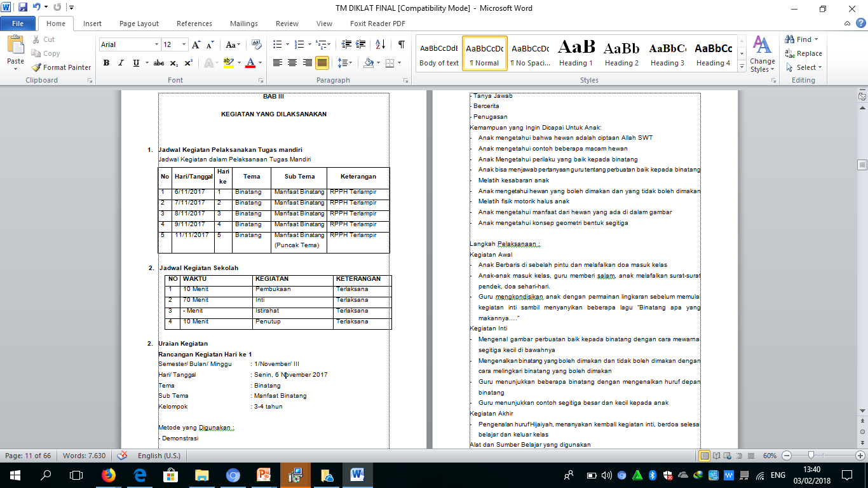Open the borders dropdown arrow

coord(398,63)
